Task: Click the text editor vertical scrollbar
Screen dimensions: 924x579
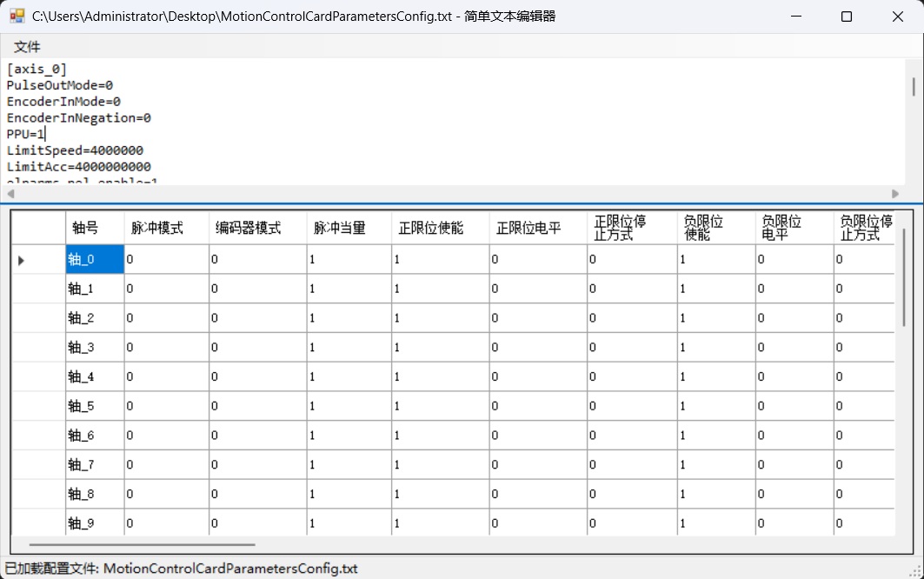Action: click(x=913, y=86)
